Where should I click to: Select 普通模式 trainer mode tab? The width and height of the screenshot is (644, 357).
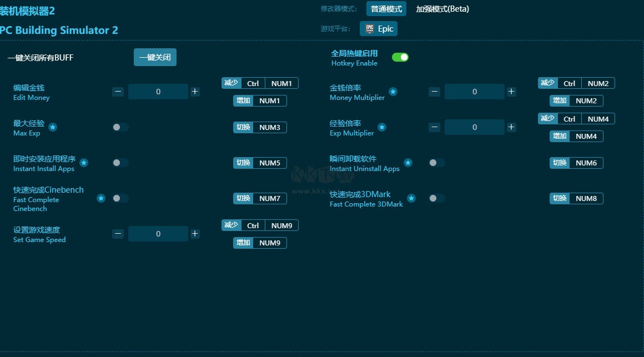click(386, 9)
